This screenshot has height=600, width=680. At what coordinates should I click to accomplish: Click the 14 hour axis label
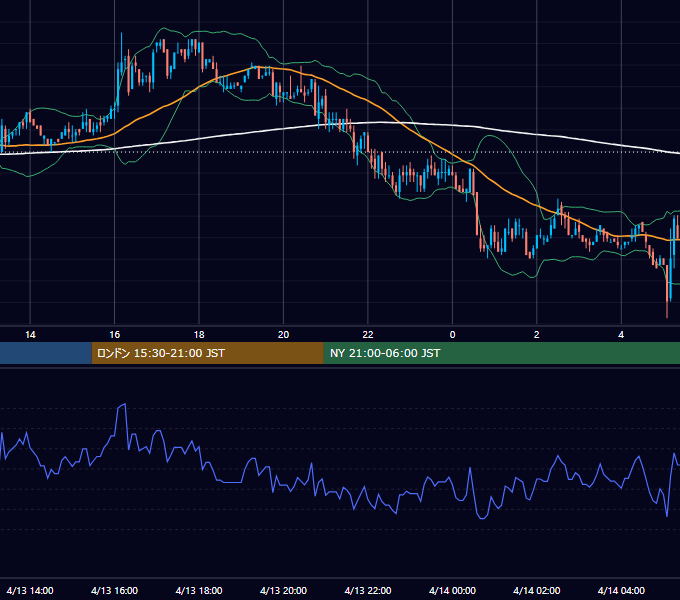[30, 335]
